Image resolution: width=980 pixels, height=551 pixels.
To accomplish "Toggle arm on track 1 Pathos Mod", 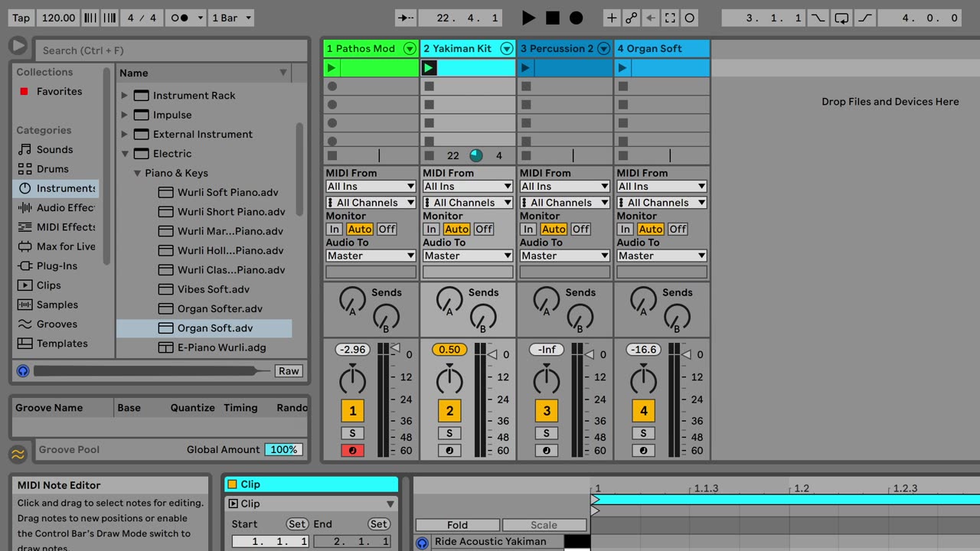I will [x=352, y=451].
